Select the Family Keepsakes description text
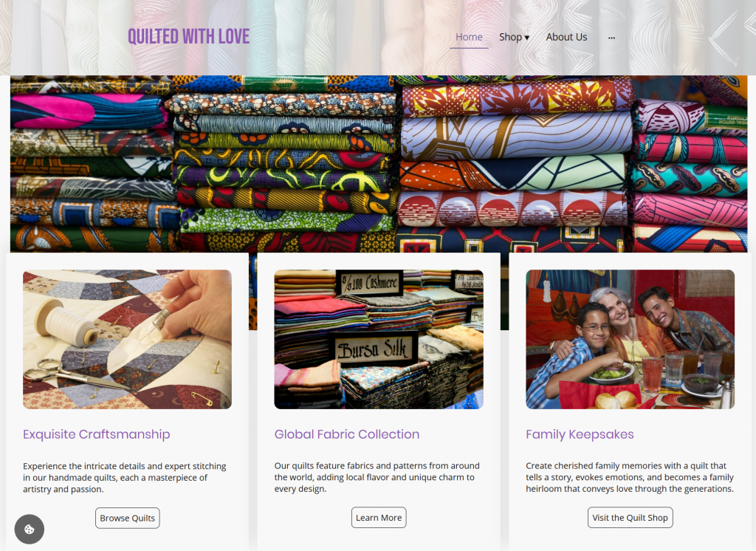Image resolution: width=756 pixels, height=551 pixels. pyautogui.click(x=630, y=477)
